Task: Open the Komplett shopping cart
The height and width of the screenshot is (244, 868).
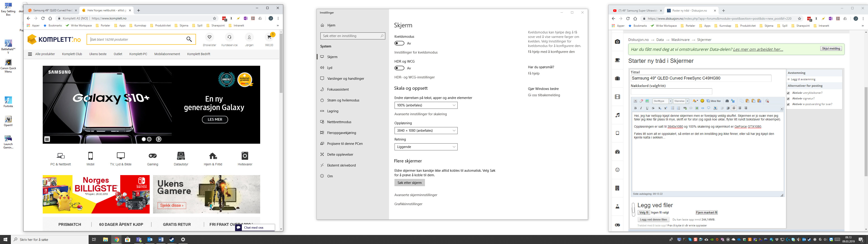Action: (269, 37)
